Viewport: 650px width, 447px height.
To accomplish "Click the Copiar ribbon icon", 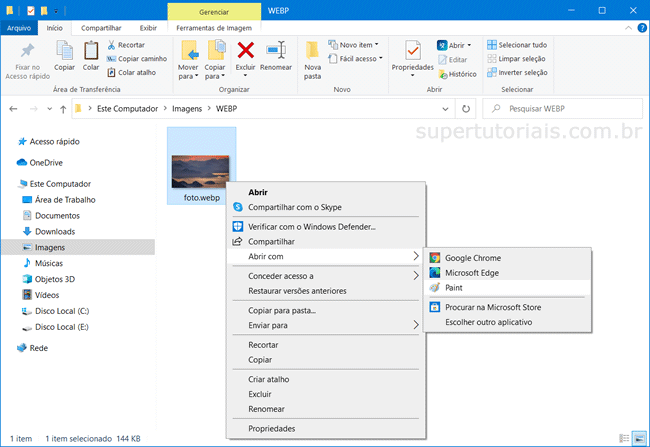I will coord(65,50).
